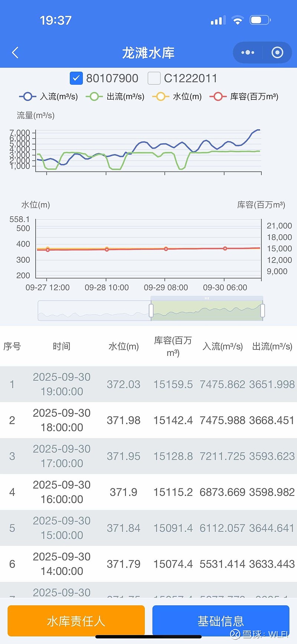Click the right handle of zoom slider
297x644 pixels.
[262, 310]
